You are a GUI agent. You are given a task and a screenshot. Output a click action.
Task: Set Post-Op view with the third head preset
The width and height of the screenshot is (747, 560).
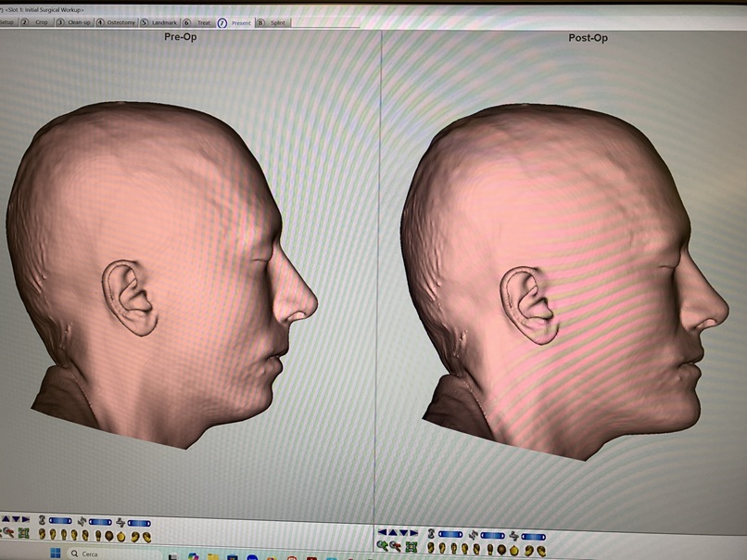click(454, 549)
